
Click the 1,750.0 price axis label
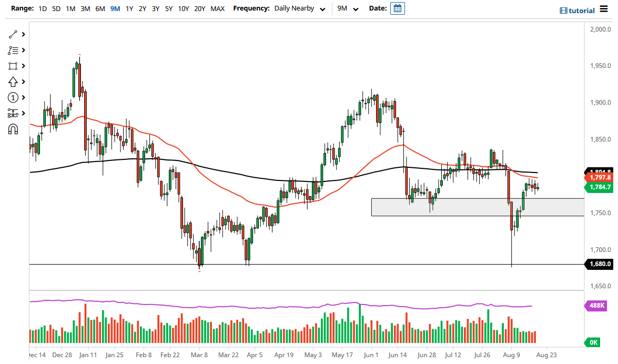pyautogui.click(x=600, y=213)
